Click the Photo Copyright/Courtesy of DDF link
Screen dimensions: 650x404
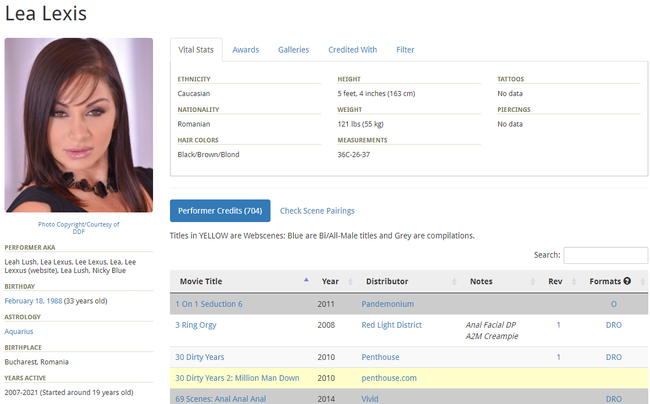point(79,228)
